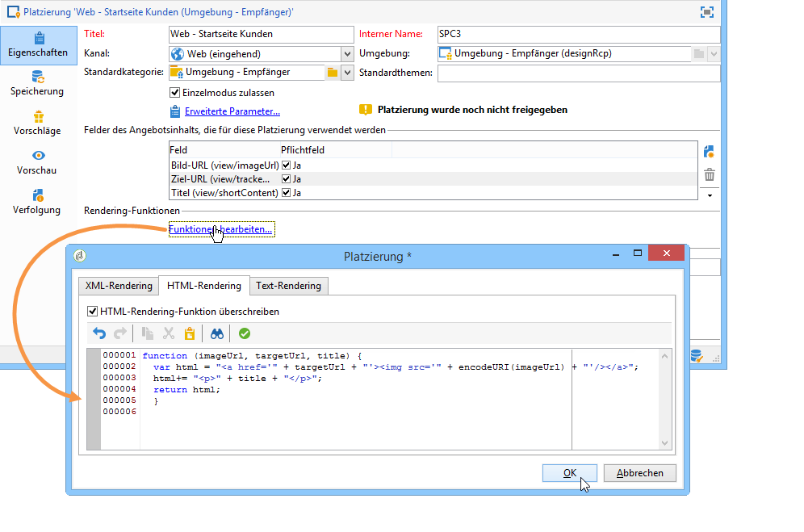
Task: Expand the Umgebung dropdown arrow
Action: (x=714, y=54)
